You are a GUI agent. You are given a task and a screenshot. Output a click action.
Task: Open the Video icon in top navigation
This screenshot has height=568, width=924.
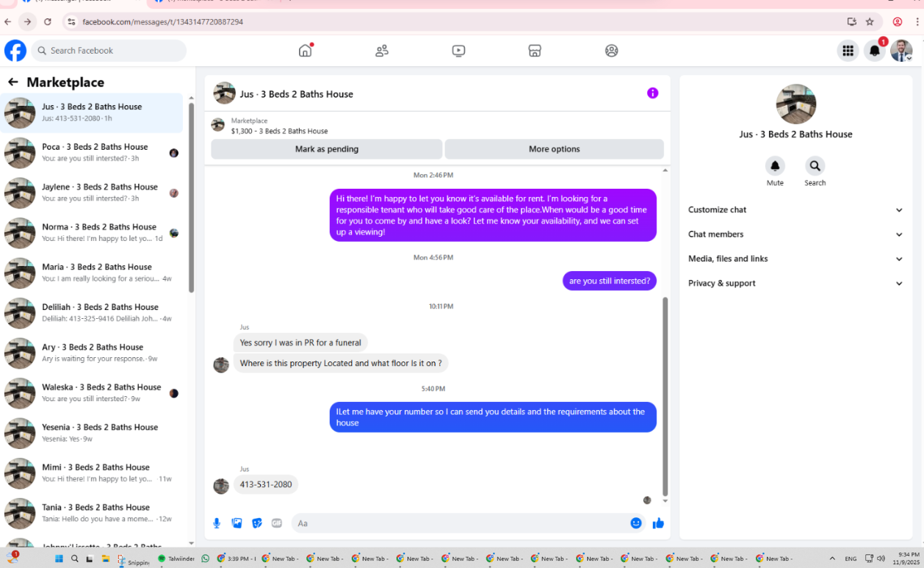click(x=458, y=51)
